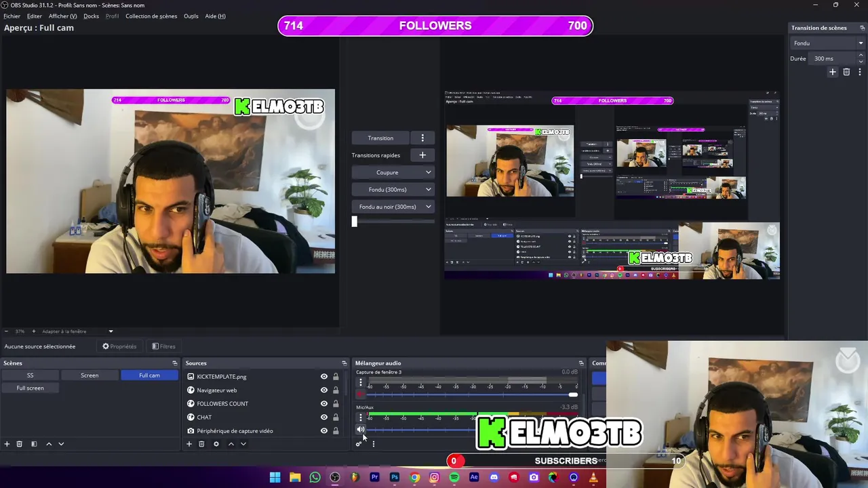Open audio mixer menu dots at bottom
The width and height of the screenshot is (868, 488).
pyautogui.click(x=373, y=444)
